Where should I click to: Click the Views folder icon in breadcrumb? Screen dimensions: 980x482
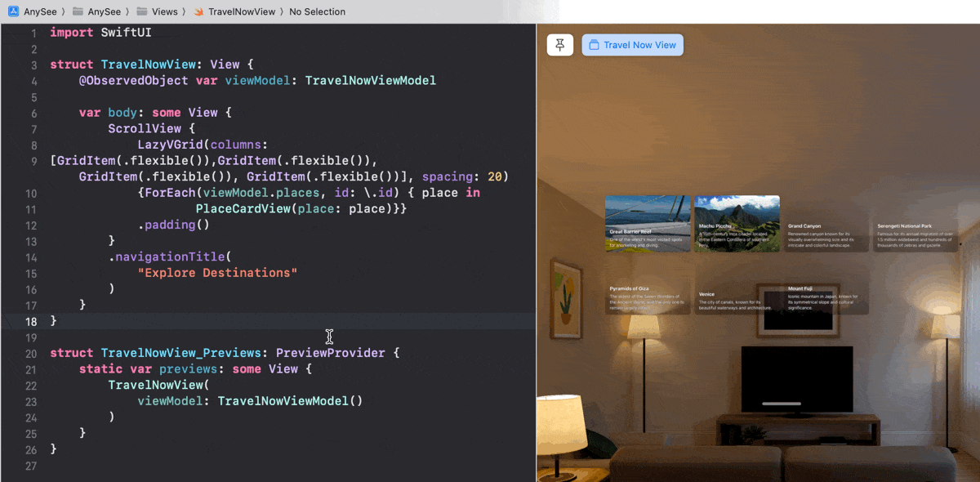pyautogui.click(x=142, y=11)
